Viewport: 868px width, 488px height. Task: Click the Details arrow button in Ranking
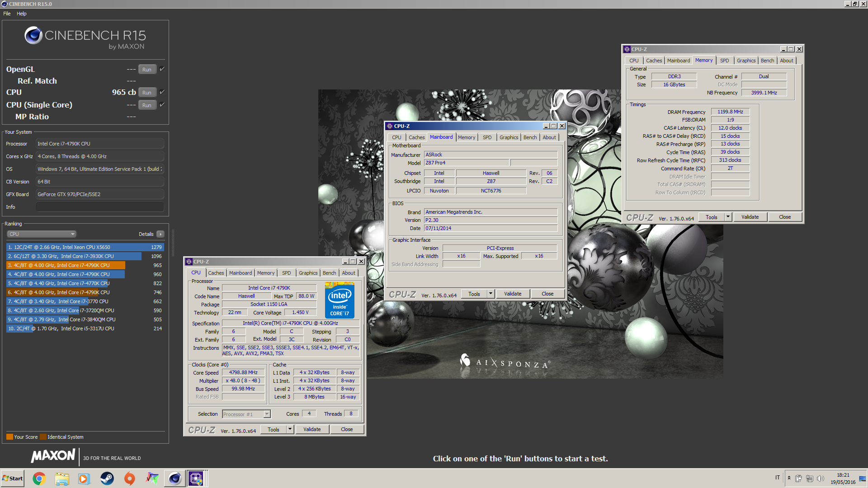click(x=160, y=234)
